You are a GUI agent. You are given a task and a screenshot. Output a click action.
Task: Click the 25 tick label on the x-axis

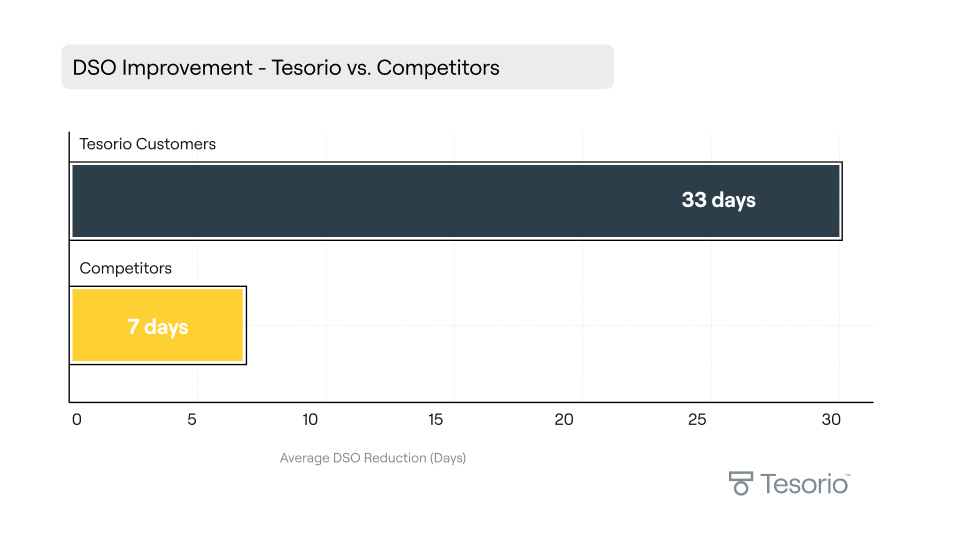click(697, 420)
